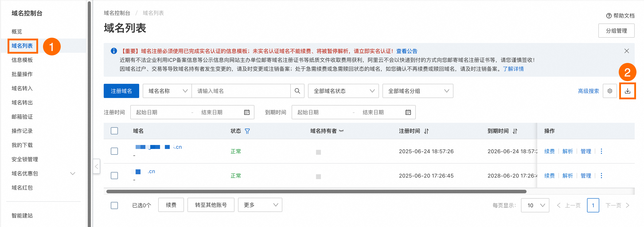Click the status column filter icon
This screenshot has width=644, height=227.
coord(247,131)
